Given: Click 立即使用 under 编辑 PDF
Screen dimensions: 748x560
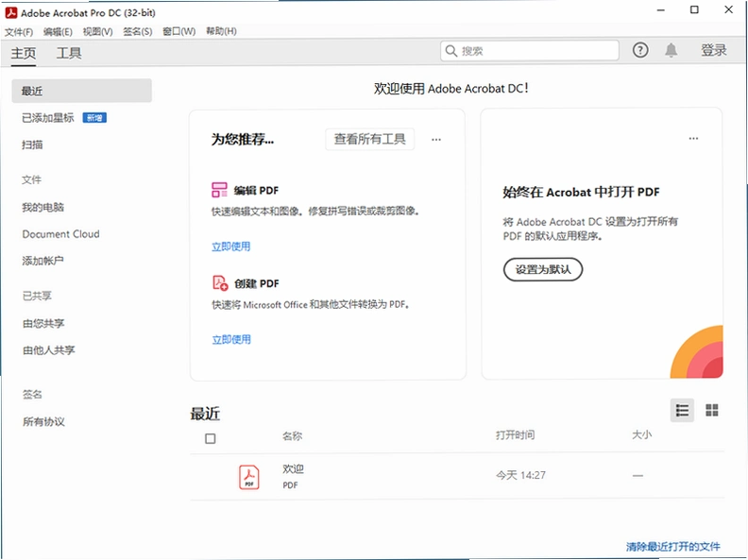Looking at the screenshot, I should pyautogui.click(x=230, y=246).
